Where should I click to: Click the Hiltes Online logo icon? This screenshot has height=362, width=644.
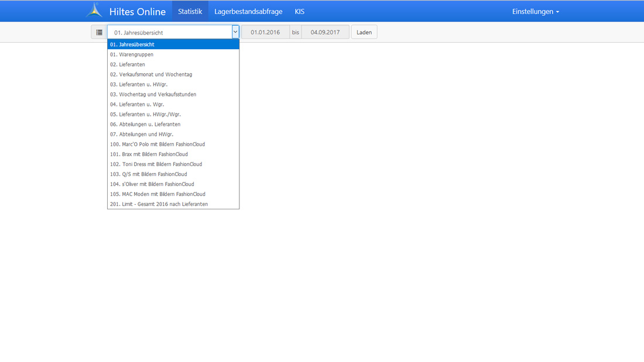click(x=94, y=11)
